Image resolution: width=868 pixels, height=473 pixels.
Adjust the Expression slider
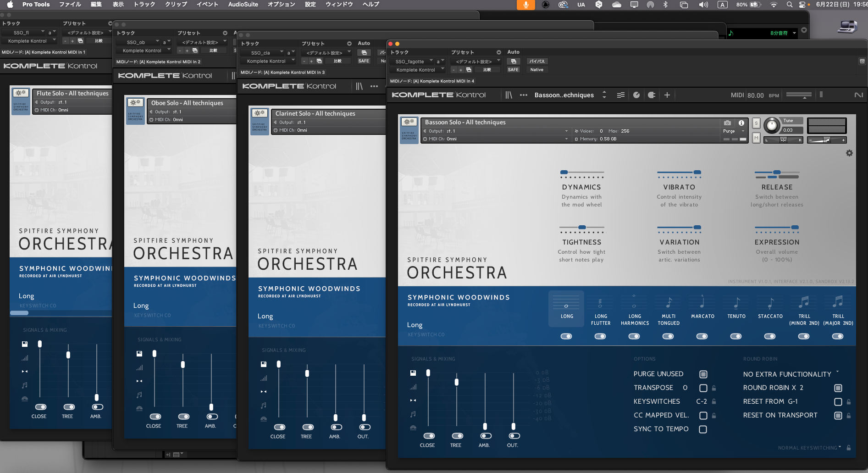click(x=777, y=228)
